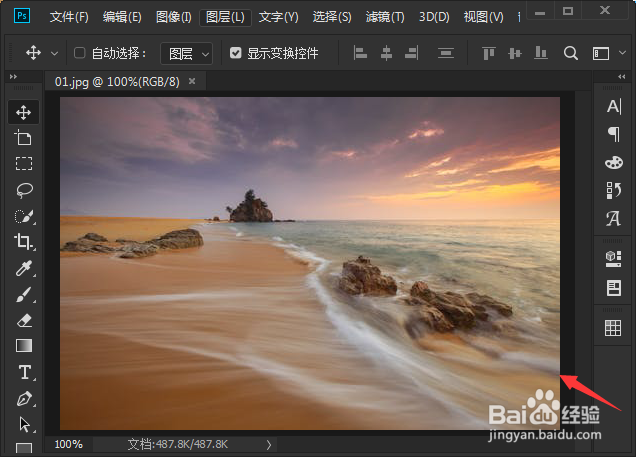Open 选择(S) menu
The height and width of the screenshot is (457, 636).
[332, 17]
